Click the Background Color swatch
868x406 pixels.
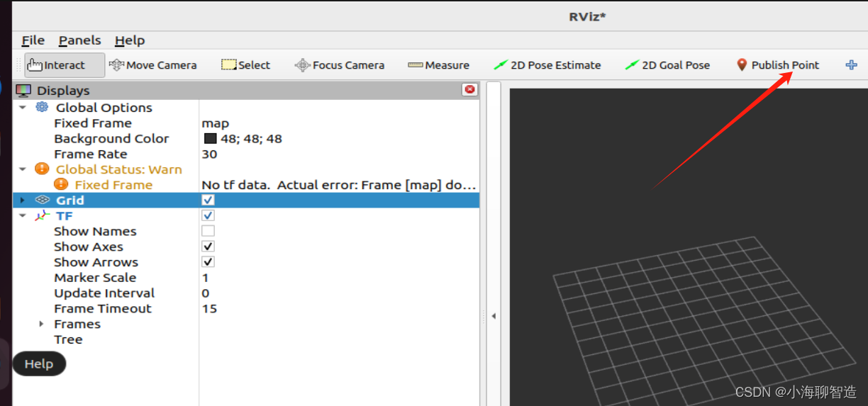(x=210, y=138)
